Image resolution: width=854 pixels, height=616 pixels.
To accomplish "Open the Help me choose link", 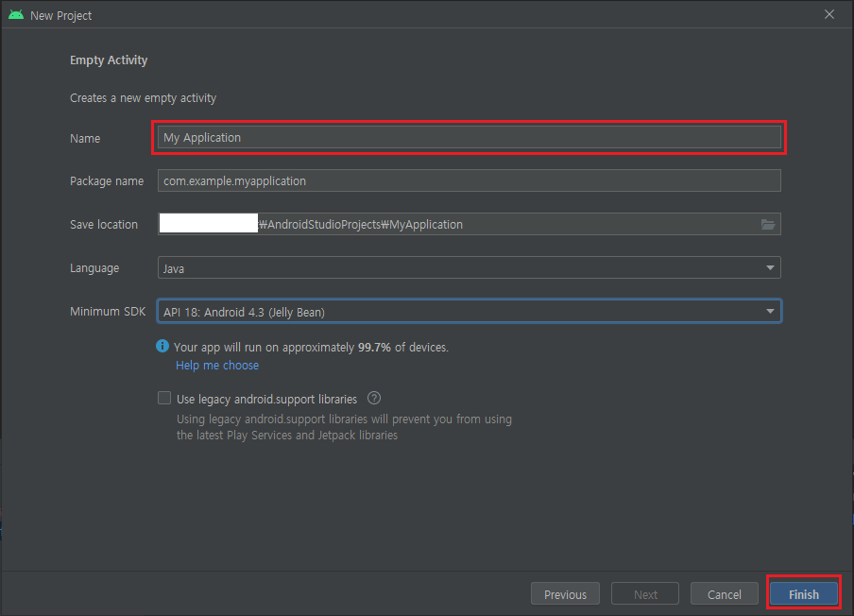I will [216, 365].
